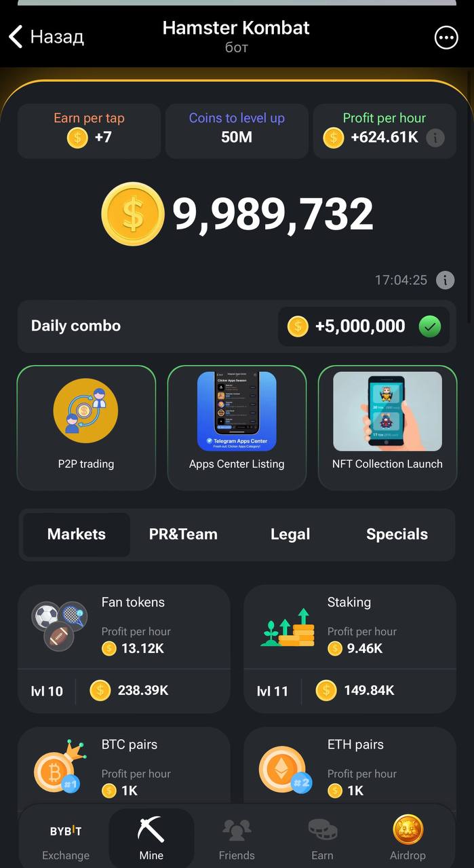Viewport: 474px width, 868px height.
Task: Open the Specials tab
Action: (x=397, y=534)
